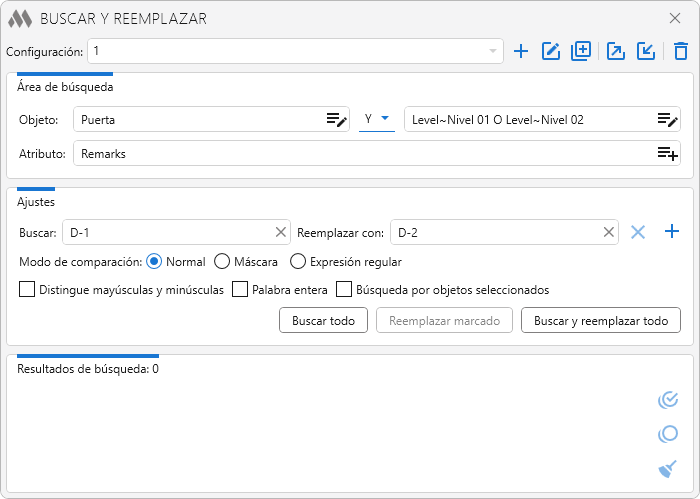
Task: Clear search results with the broom icon
Action: point(668,468)
